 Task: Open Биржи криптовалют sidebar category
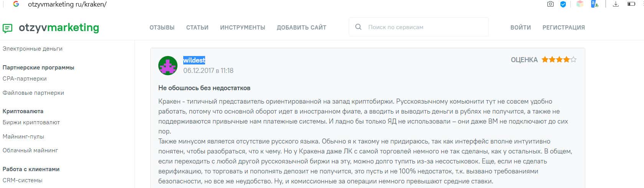tap(31, 122)
